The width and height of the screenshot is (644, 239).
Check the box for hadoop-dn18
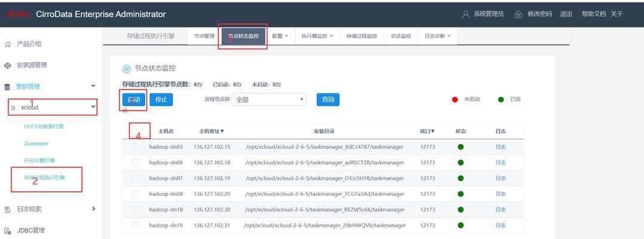pyautogui.click(x=136, y=210)
